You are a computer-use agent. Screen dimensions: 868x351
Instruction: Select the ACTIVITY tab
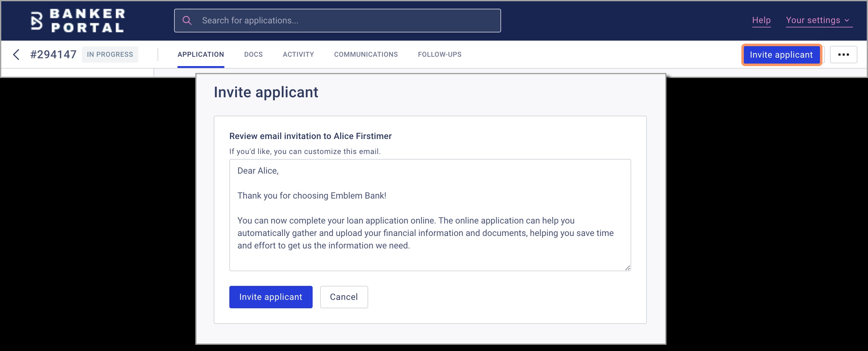pyautogui.click(x=298, y=55)
